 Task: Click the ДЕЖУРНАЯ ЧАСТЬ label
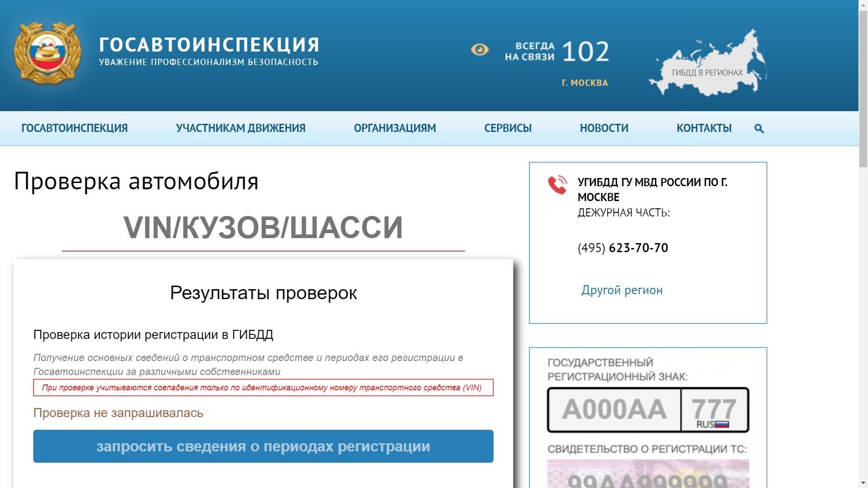(624, 213)
